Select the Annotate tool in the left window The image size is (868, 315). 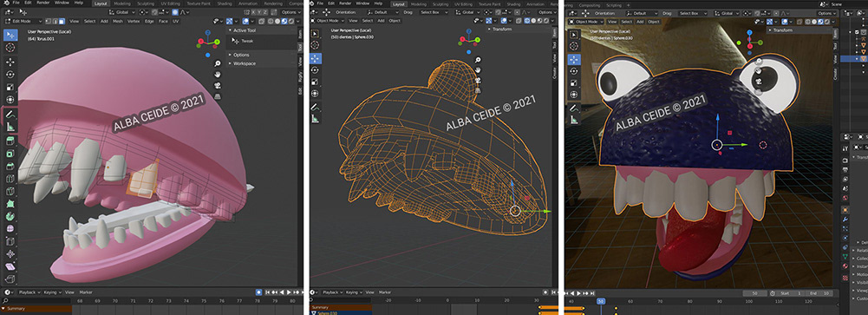pos(10,114)
